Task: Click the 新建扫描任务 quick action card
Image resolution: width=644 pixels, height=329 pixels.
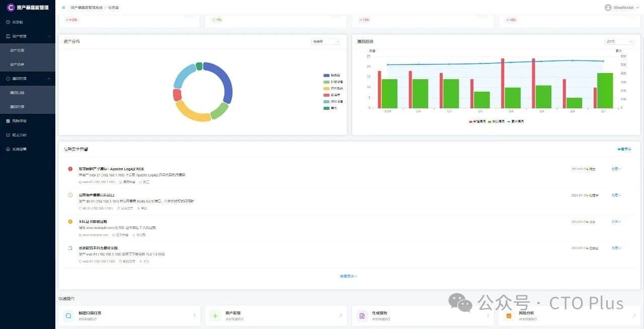Action: (x=129, y=315)
